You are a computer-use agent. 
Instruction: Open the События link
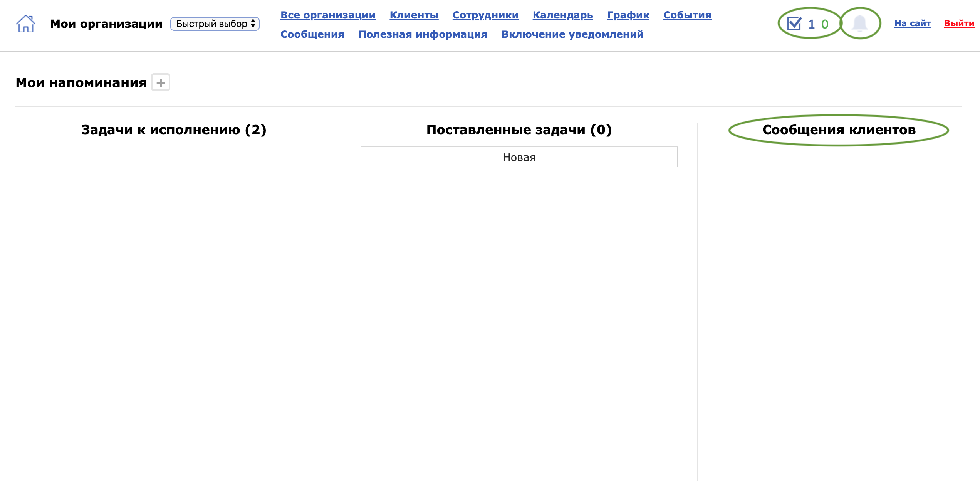[687, 15]
